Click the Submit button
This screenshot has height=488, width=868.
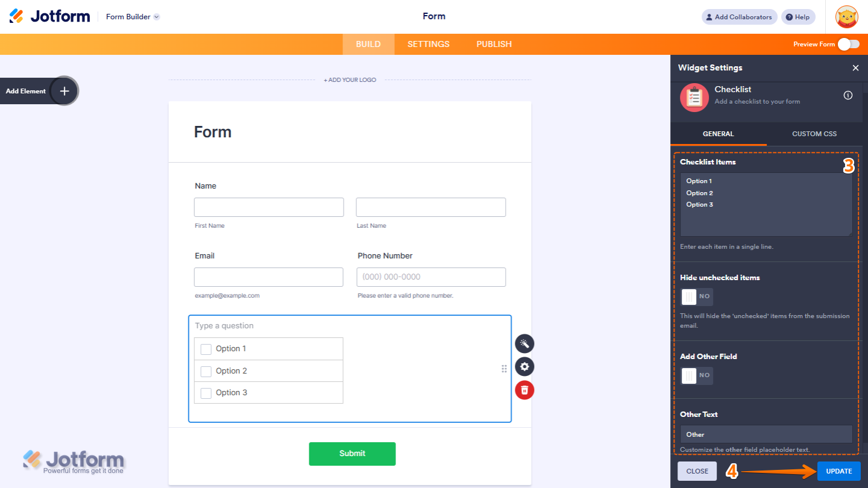click(352, 454)
